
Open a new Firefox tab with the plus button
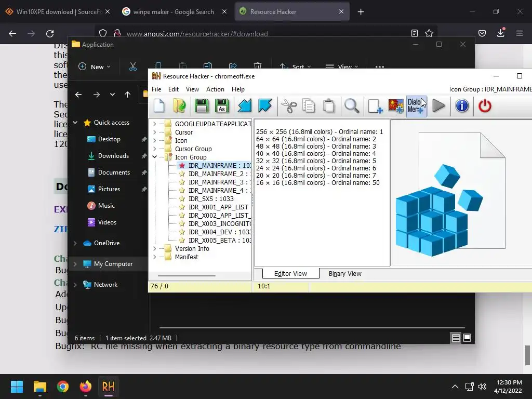pos(361,12)
